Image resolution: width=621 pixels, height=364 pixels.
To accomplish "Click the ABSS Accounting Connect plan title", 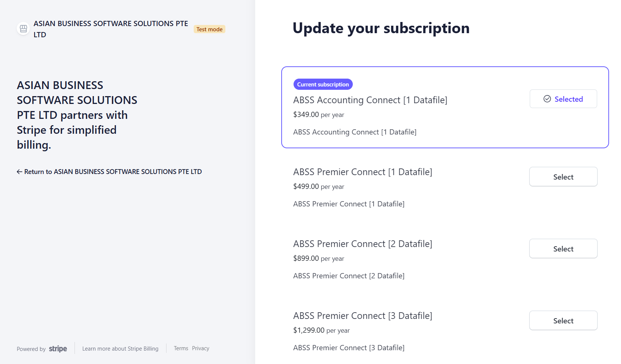I will point(370,100).
